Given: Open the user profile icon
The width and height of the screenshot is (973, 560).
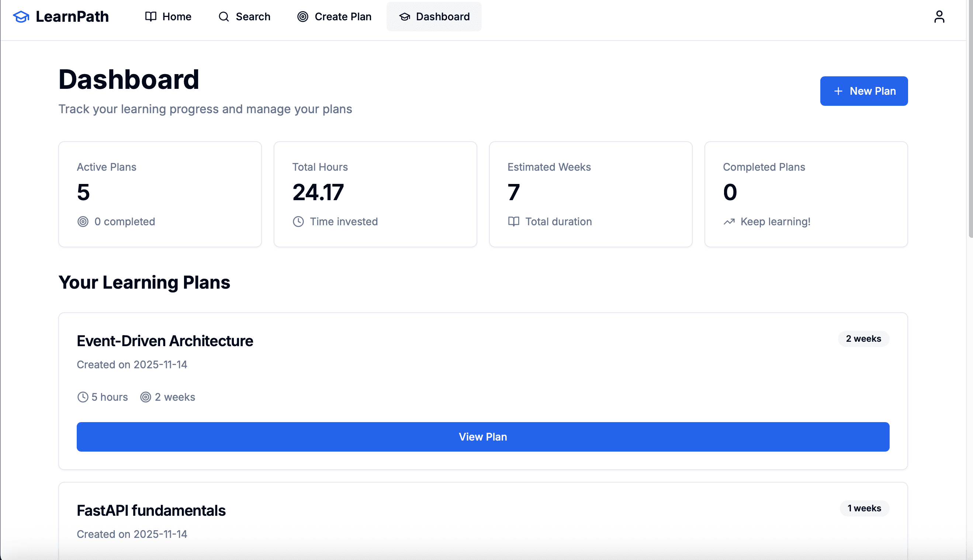Looking at the screenshot, I should [x=939, y=16].
